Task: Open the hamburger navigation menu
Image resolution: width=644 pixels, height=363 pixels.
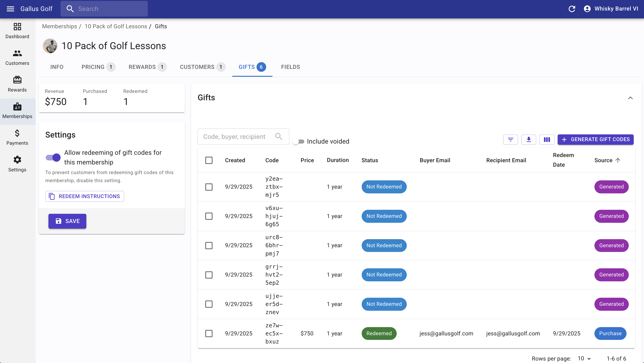Action: tap(10, 9)
